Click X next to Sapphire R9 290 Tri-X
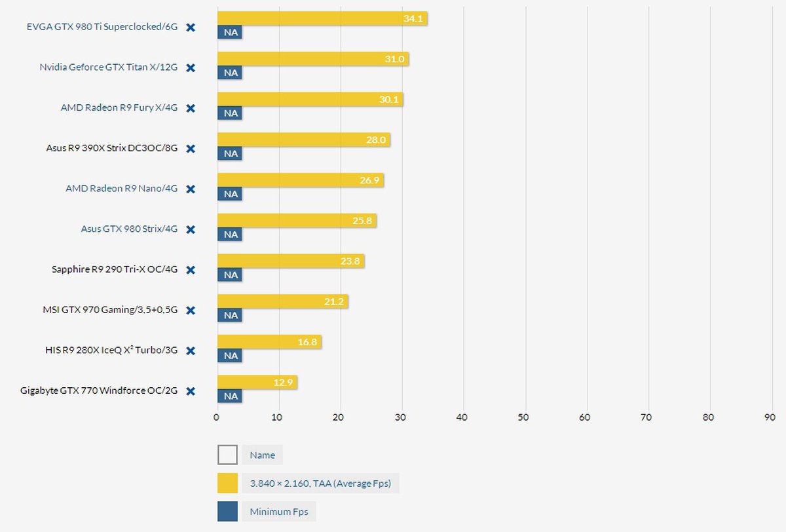The height and width of the screenshot is (532, 786). coord(191,270)
